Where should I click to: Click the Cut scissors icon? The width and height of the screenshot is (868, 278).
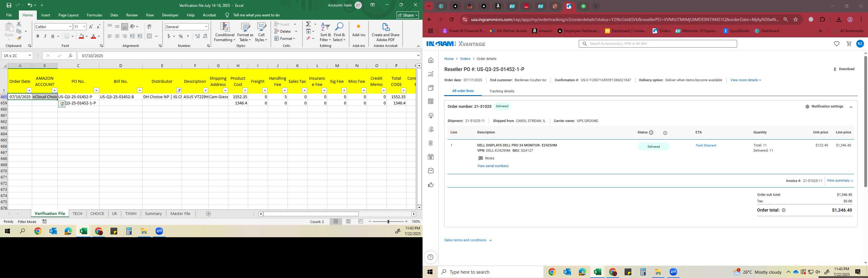19,24
